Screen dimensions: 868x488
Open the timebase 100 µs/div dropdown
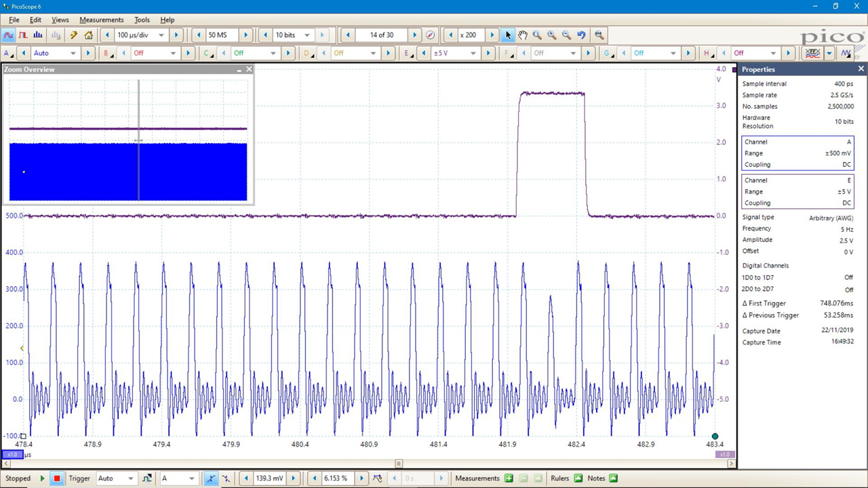(161, 35)
